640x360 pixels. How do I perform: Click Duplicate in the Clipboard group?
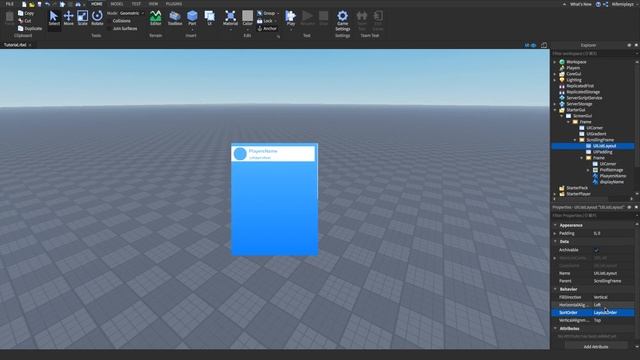click(30, 29)
